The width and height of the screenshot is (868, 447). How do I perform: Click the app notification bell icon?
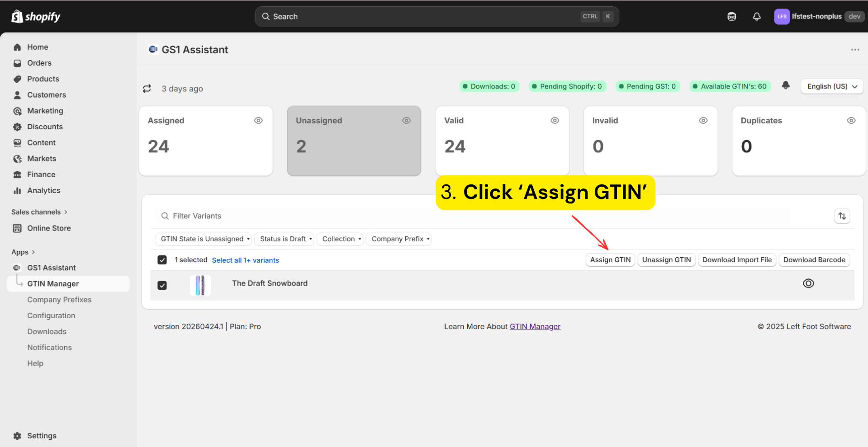pos(786,85)
